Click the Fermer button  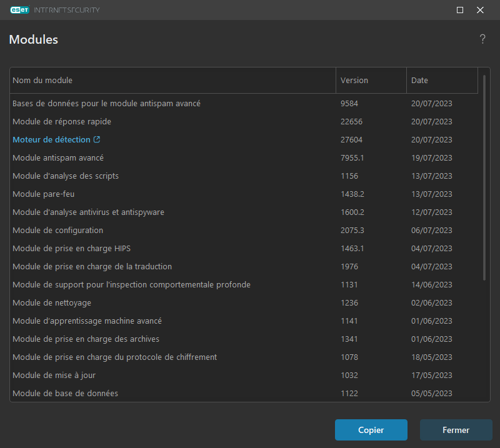(x=456, y=430)
